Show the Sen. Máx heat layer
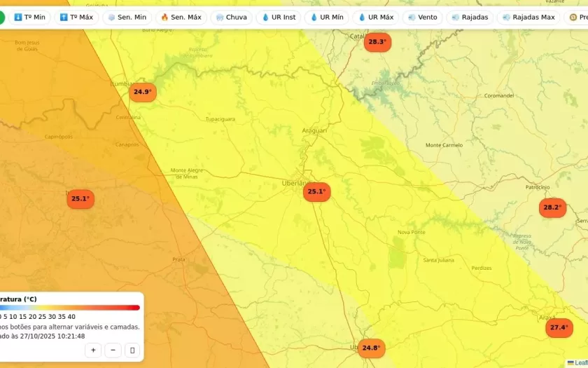The image size is (588, 368). point(181,17)
